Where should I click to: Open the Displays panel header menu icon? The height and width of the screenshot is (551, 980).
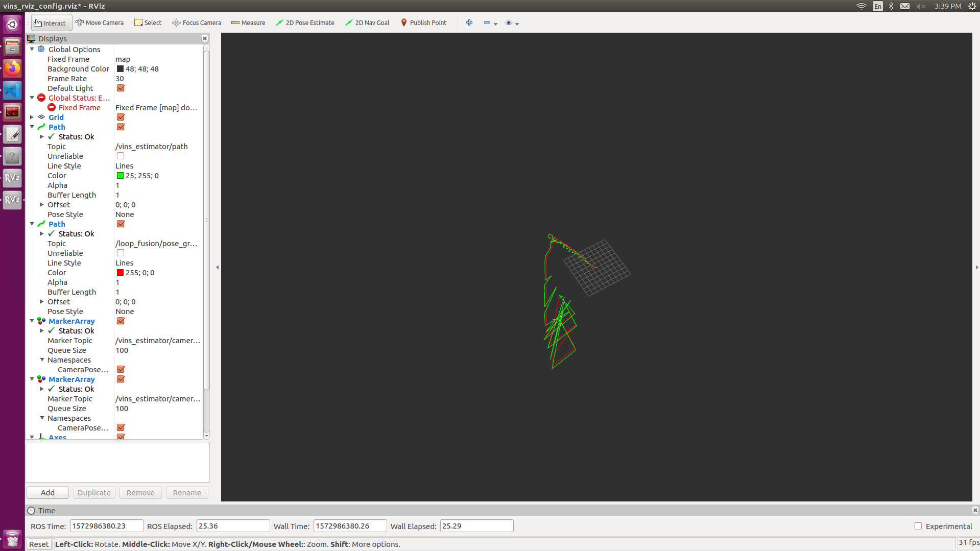32,38
